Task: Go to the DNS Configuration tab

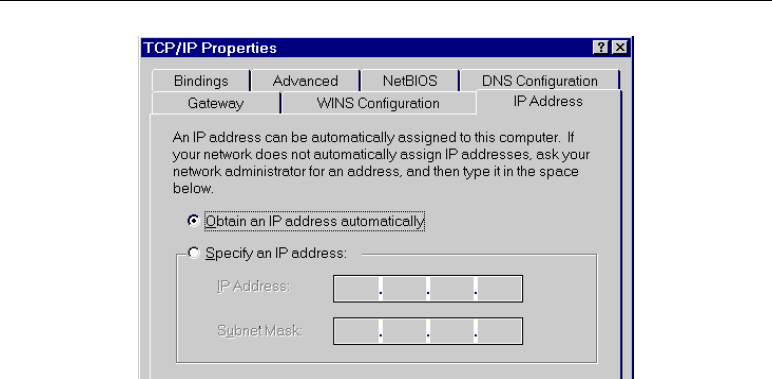Action: [x=540, y=81]
